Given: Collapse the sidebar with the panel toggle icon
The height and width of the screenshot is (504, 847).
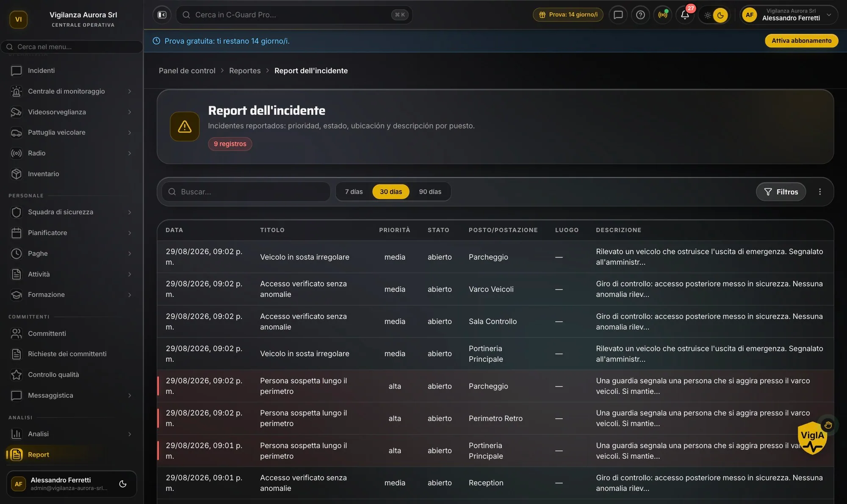Looking at the screenshot, I should click(x=162, y=15).
